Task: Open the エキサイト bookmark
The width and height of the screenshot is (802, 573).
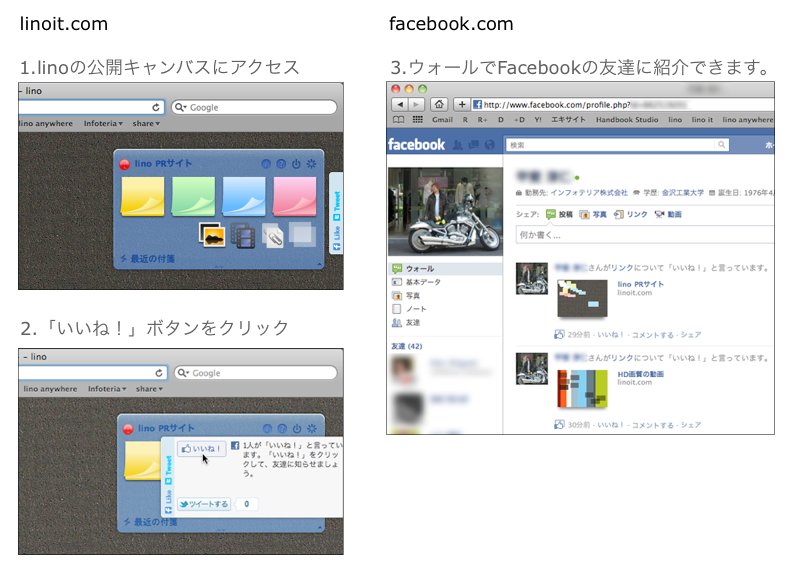Action: (568, 120)
